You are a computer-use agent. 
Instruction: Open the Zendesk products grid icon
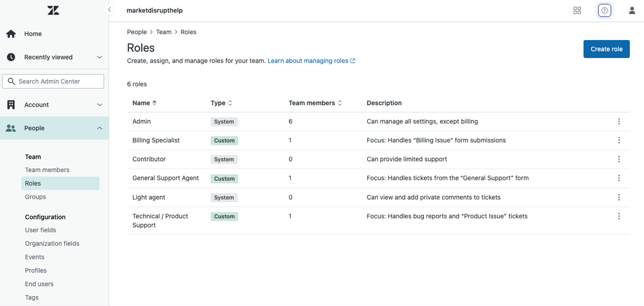click(x=577, y=11)
